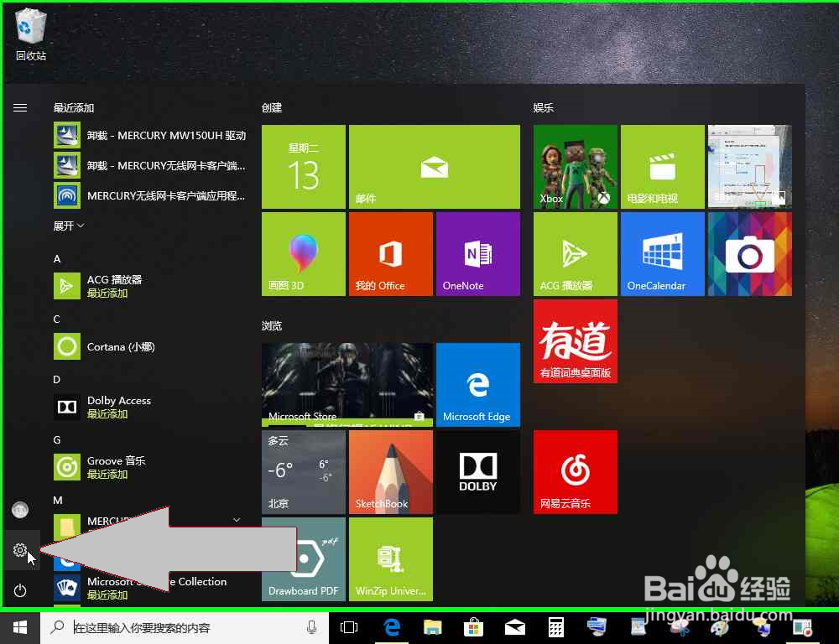Expand the MERCURY folder chevron
Image resolution: width=839 pixels, height=644 pixels.
[x=237, y=520]
